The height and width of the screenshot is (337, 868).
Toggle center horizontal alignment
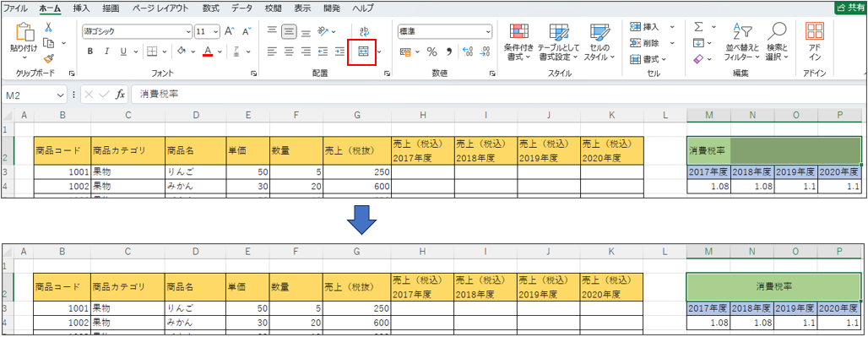(x=289, y=52)
